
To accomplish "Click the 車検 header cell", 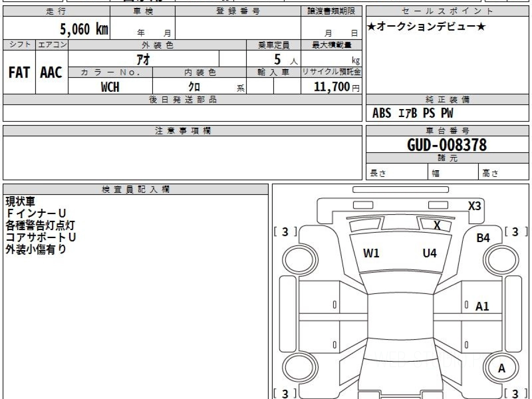I will pyautogui.click(x=143, y=12).
